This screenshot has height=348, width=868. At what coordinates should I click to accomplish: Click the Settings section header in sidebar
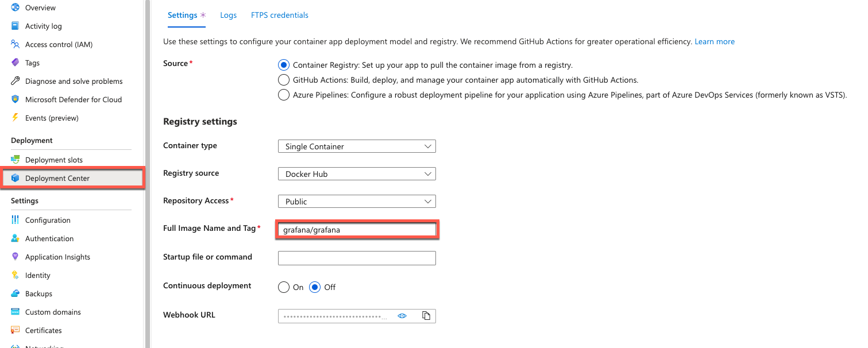pos(25,201)
